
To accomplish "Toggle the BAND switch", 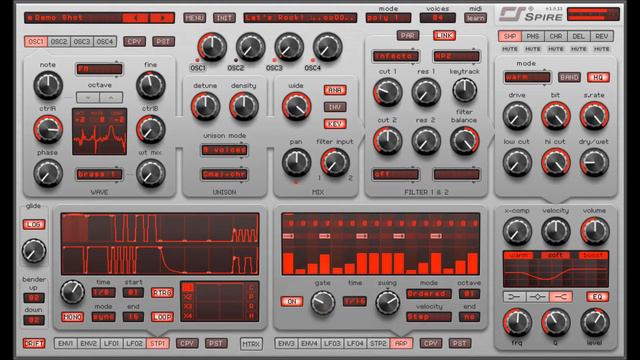I will pyautogui.click(x=569, y=77).
